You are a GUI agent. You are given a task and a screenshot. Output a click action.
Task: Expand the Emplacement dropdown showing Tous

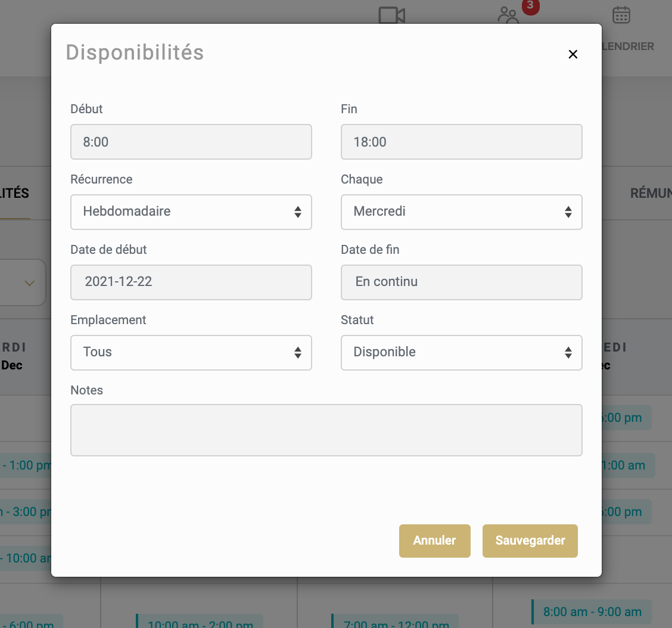coord(191,352)
